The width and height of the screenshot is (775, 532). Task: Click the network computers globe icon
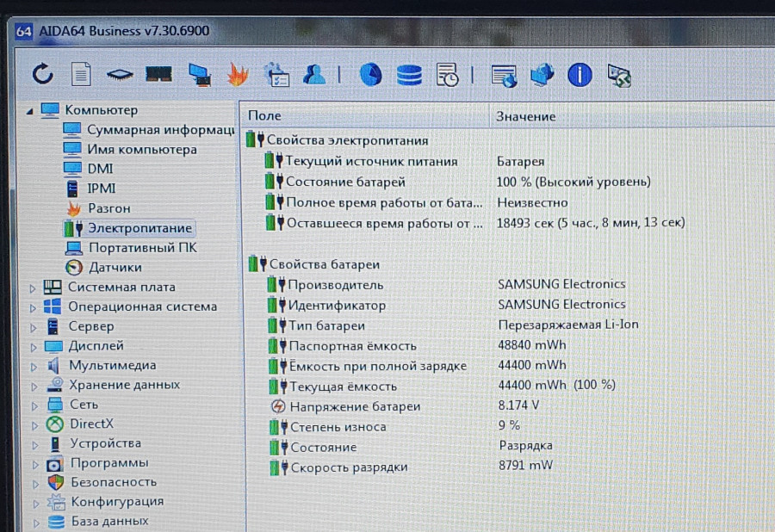pos(542,76)
